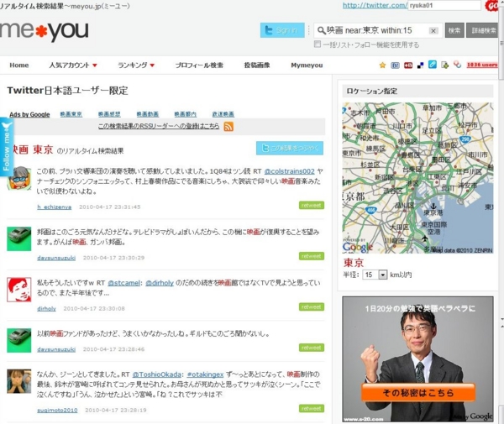Open daysunsuzuki's avatar on the 23:28:46 tweet
Image resolution: width=504 pixels, height=424 pixels.
19,340
